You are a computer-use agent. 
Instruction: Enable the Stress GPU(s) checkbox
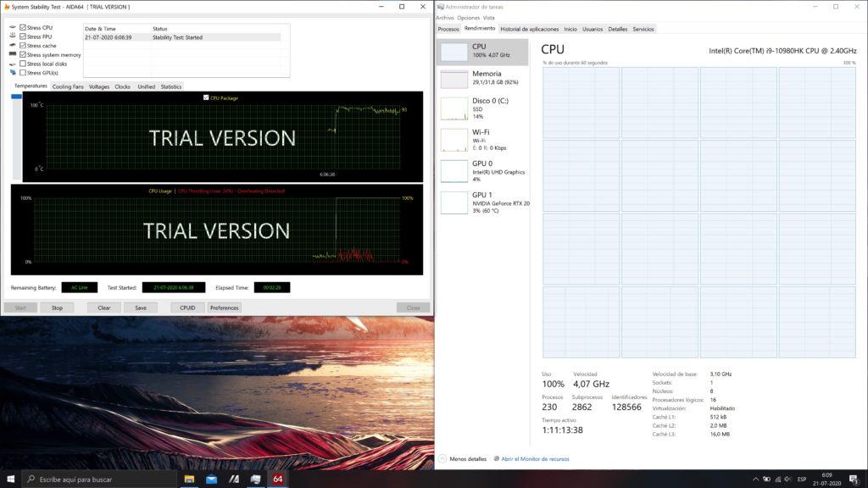pos(23,73)
